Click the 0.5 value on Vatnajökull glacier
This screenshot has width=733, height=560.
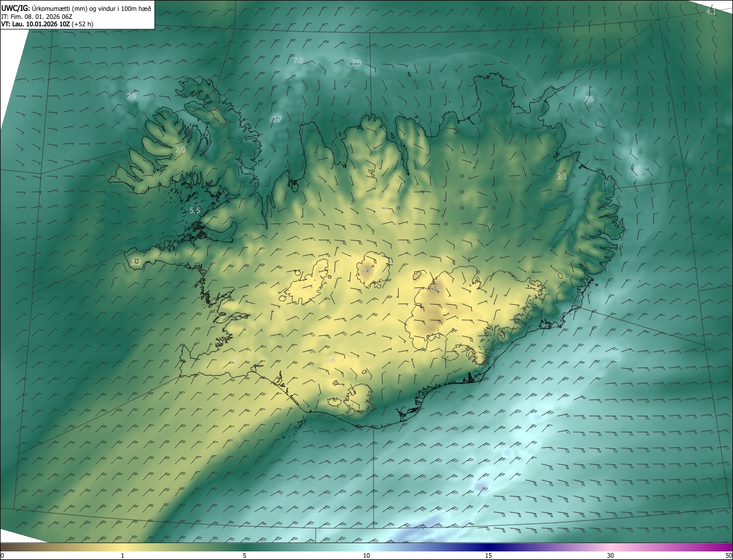(434, 289)
